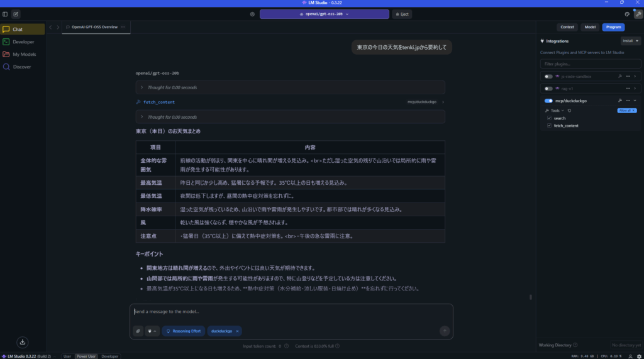This screenshot has height=359, width=644.
Task: Click the new chat compose icon
Action: 16,14
